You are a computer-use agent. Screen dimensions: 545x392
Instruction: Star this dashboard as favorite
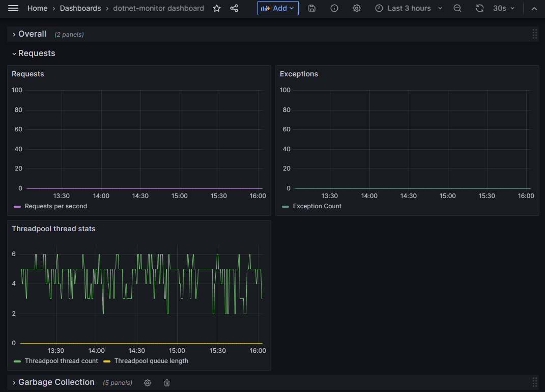[217, 8]
